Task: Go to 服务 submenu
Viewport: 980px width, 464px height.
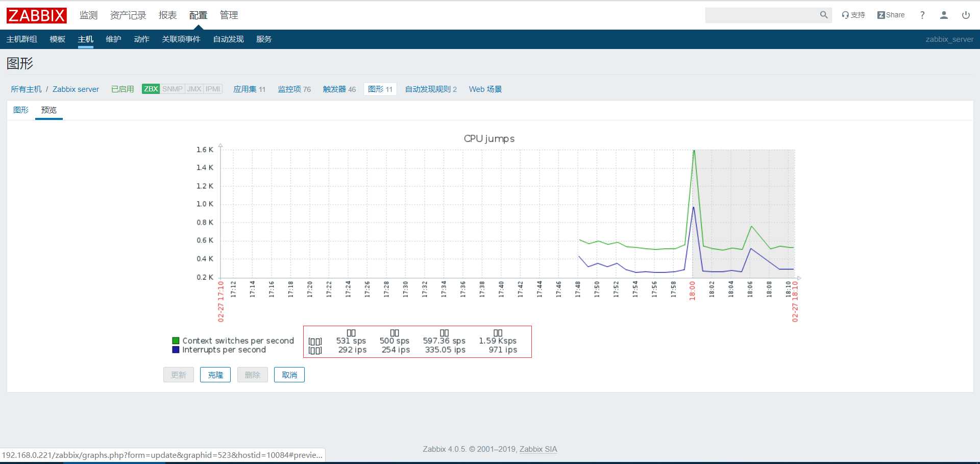Action: [x=263, y=39]
